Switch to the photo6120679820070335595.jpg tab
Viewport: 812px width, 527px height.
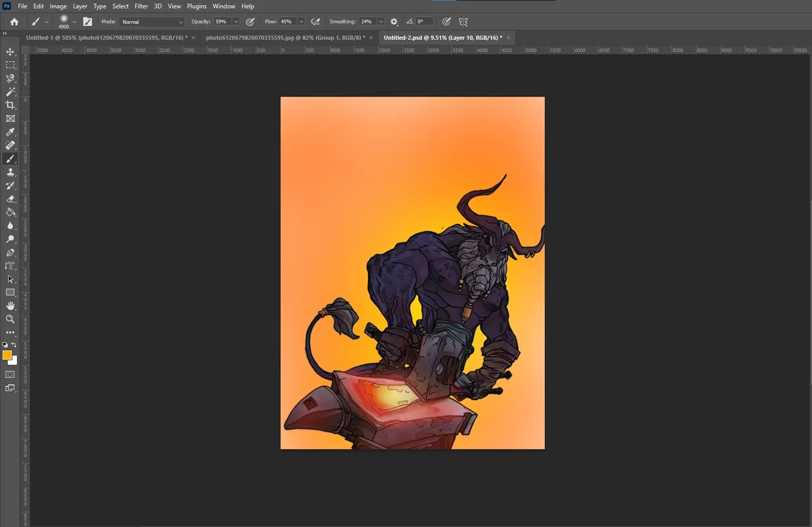(285, 37)
